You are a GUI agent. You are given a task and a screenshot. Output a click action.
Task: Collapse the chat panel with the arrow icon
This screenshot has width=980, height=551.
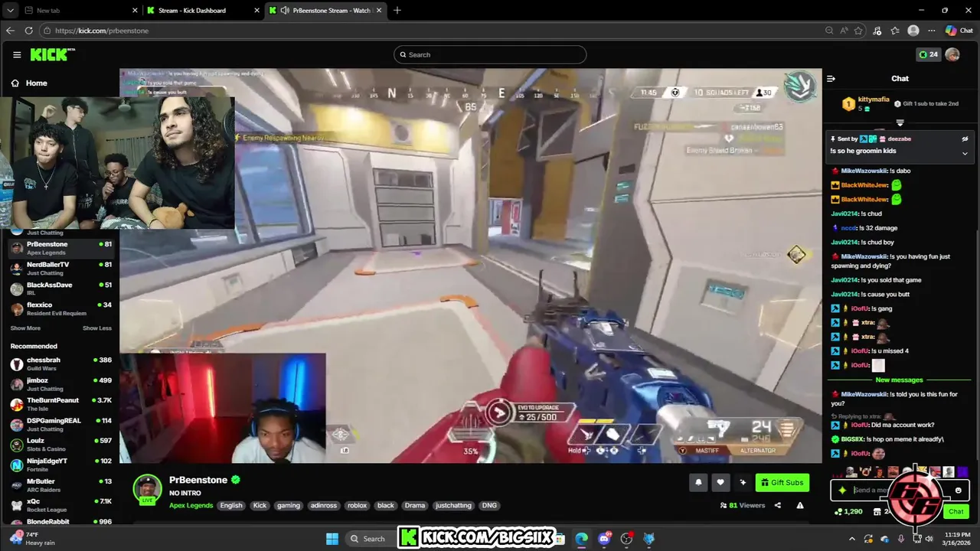pyautogui.click(x=831, y=78)
